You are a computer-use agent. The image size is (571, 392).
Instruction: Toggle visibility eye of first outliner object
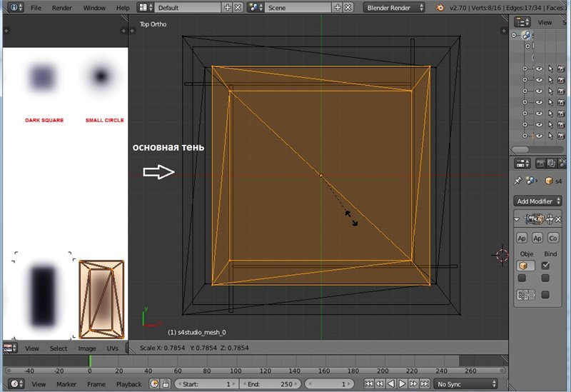pyautogui.click(x=539, y=69)
